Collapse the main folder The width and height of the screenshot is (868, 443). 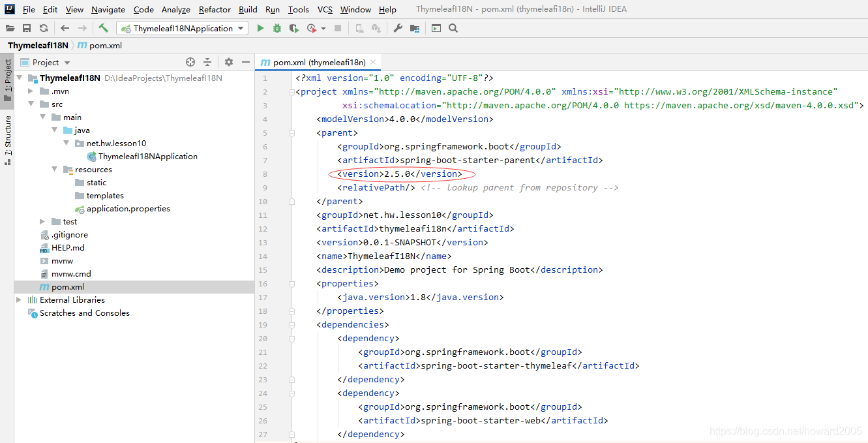coord(43,117)
